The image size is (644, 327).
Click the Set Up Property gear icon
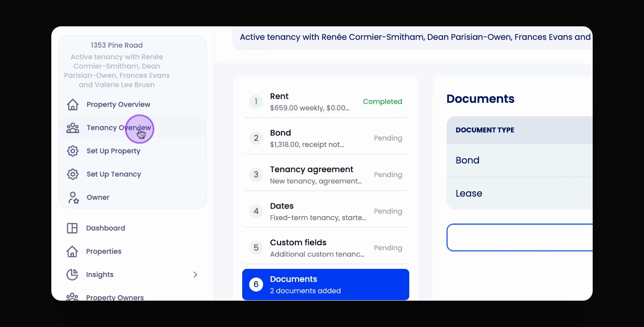coord(73,151)
